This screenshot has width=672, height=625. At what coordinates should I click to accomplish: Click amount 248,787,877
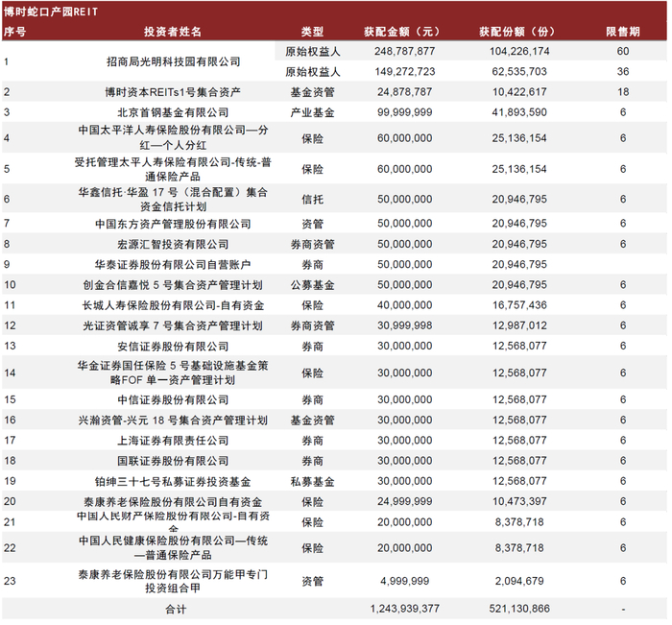pyautogui.click(x=404, y=52)
